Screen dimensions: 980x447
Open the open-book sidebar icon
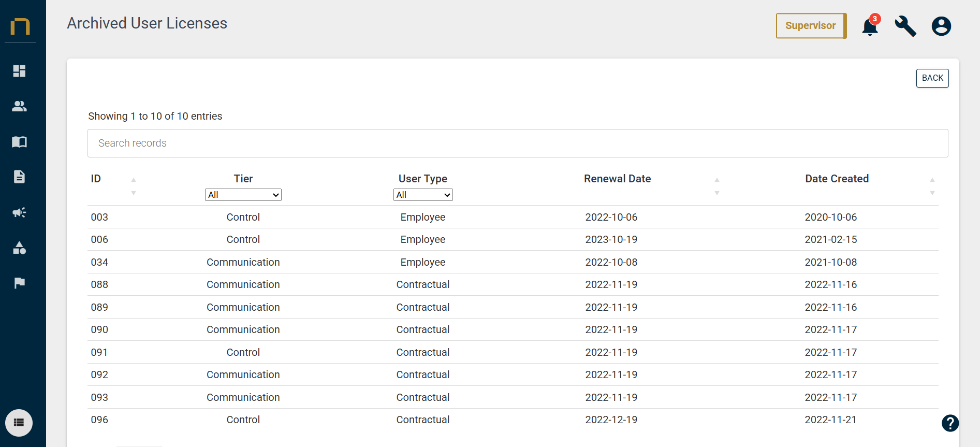(19, 142)
